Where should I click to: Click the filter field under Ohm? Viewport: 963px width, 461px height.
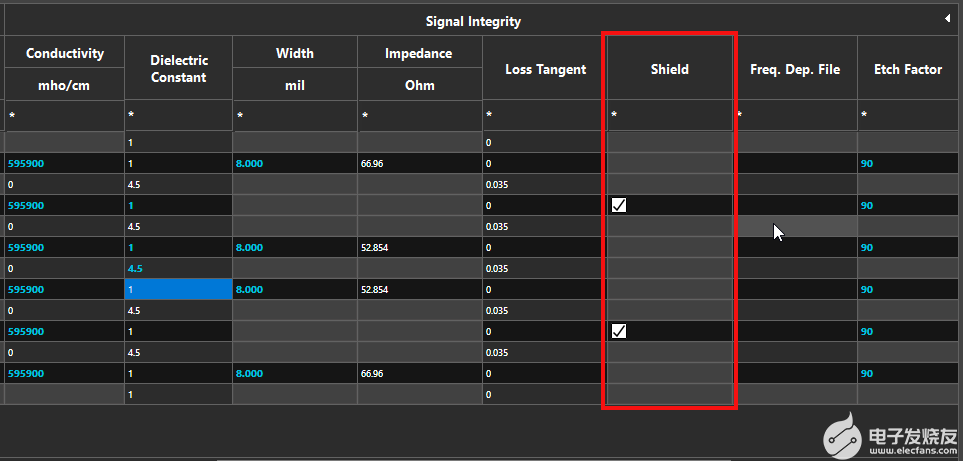(x=419, y=115)
